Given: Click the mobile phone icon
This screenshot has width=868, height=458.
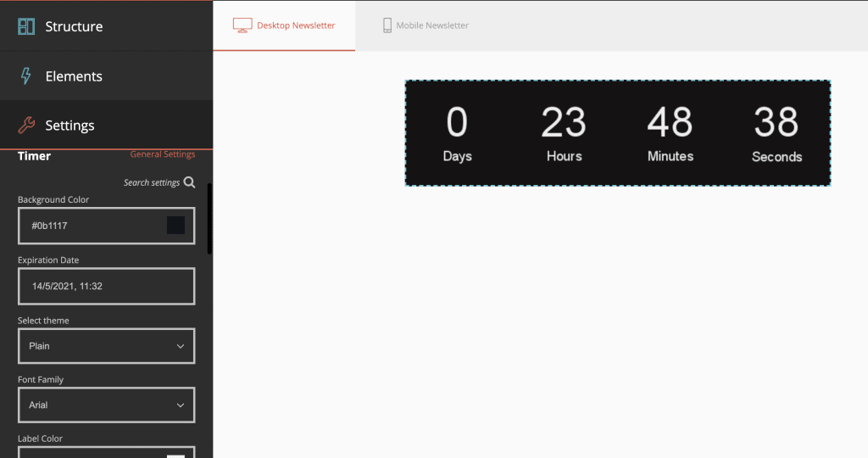Looking at the screenshot, I should [x=387, y=25].
